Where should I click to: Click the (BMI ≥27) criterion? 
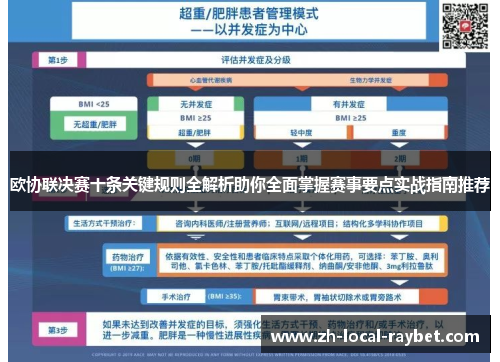[127, 268]
